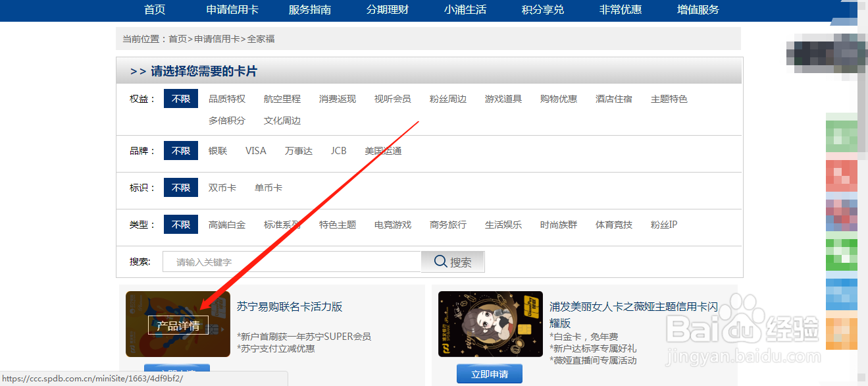
Task: Choose 银联 card brand
Action: (x=218, y=151)
